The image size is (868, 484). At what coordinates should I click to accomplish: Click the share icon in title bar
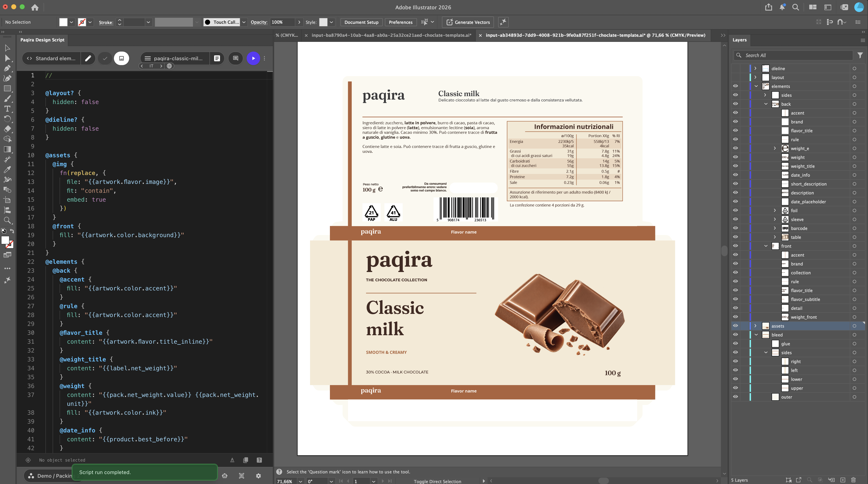tap(769, 7)
